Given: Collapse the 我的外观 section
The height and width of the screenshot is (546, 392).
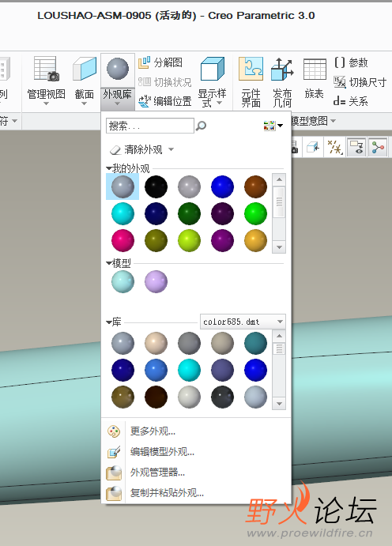Looking at the screenshot, I should (x=109, y=169).
